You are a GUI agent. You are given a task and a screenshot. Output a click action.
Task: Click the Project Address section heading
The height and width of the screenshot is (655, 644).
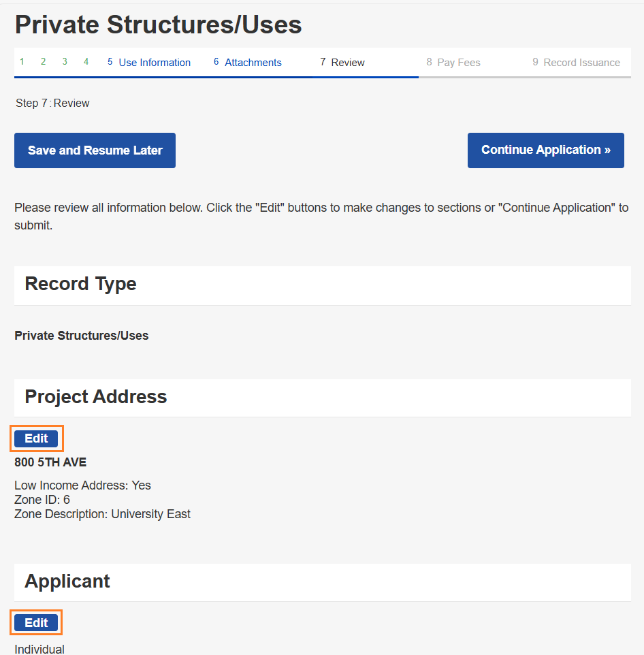point(96,397)
